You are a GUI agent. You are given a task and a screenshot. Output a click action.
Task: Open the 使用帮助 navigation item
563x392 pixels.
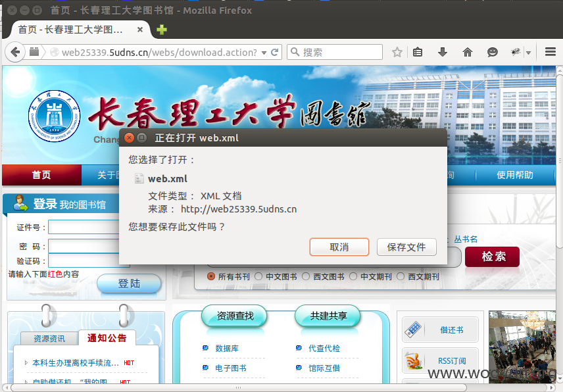[515, 175]
